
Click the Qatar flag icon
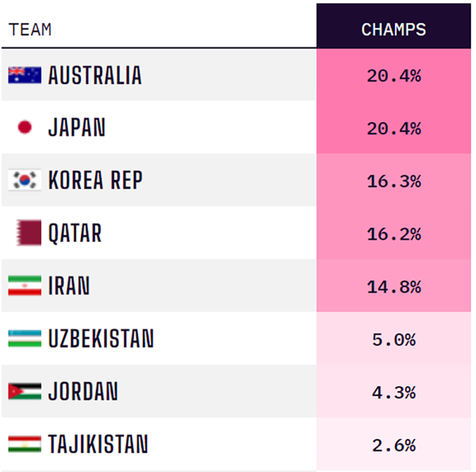pyautogui.click(x=29, y=232)
